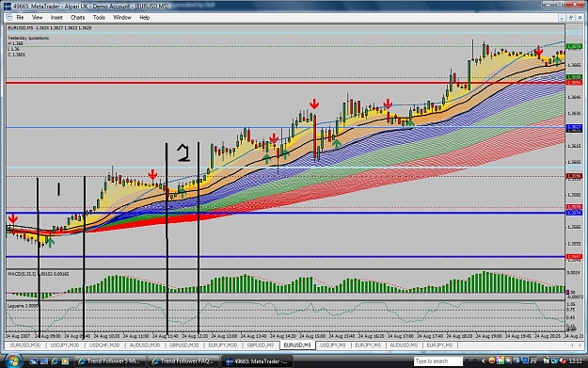The width and height of the screenshot is (588, 368).
Task: Select the 49665: MetaTrader taskbar button
Action: pos(257,361)
